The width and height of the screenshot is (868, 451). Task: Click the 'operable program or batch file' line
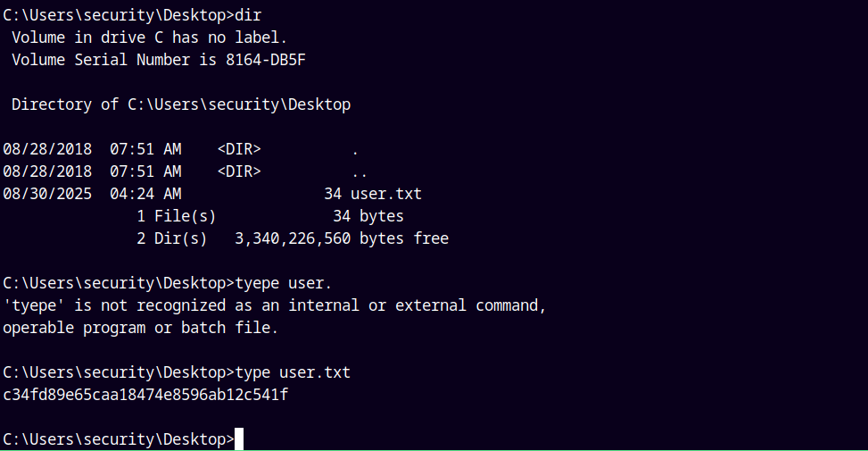pos(141,328)
